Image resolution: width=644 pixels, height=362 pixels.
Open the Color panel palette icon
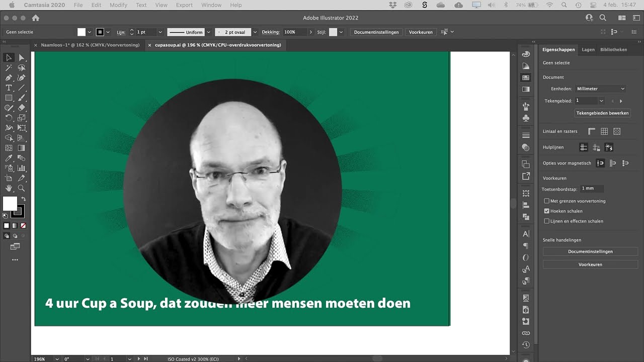[526, 54]
